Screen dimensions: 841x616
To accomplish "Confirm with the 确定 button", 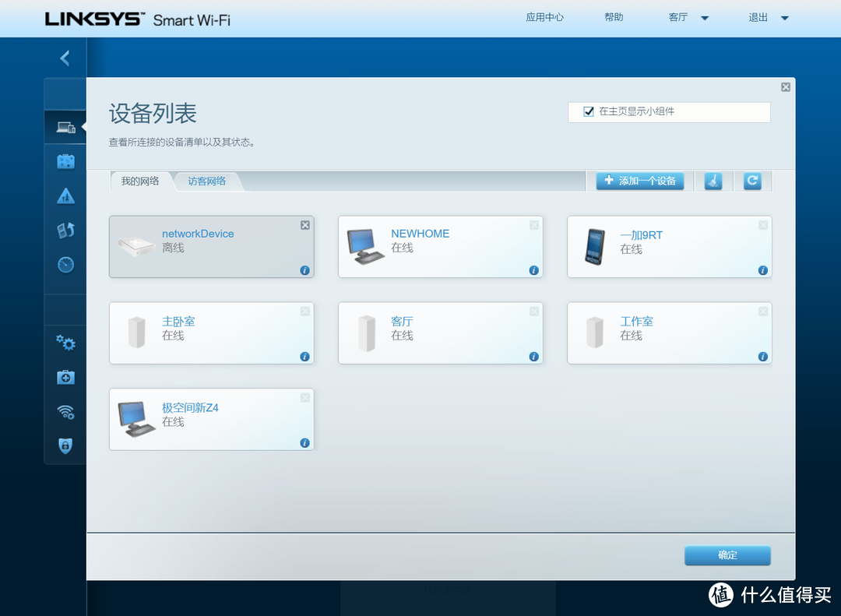I will [727, 555].
